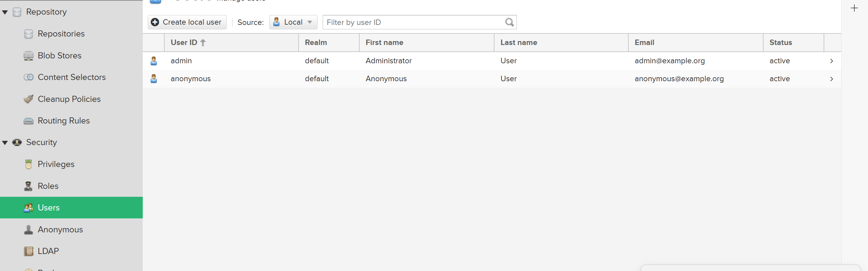Image resolution: width=868 pixels, height=271 pixels.
Task: Click the Cleanup Policies broom icon
Action: [29, 99]
